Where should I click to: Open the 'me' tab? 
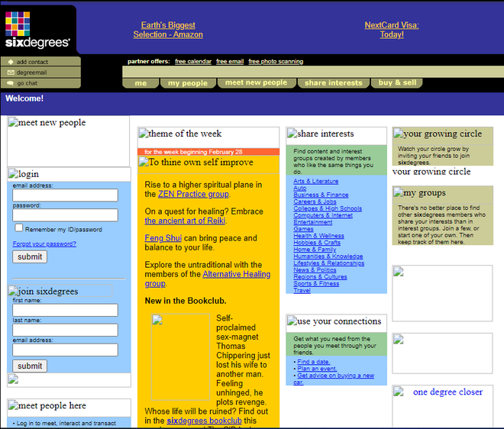point(141,83)
